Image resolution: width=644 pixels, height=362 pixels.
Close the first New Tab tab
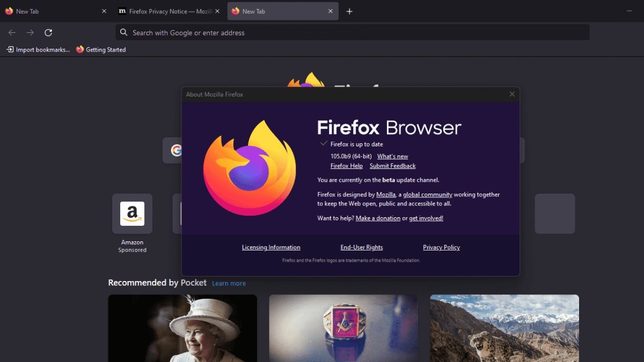104,11
